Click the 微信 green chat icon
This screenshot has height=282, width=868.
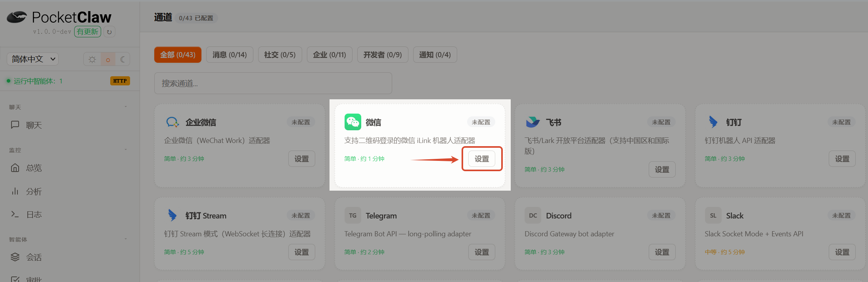tap(353, 122)
